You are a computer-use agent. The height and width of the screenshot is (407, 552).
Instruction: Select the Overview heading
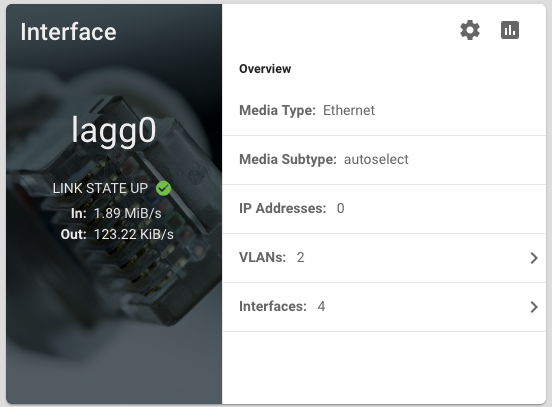coord(265,69)
